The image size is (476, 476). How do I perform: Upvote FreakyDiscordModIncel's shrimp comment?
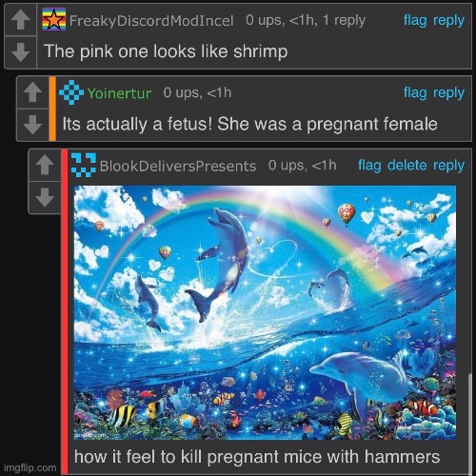(21, 20)
